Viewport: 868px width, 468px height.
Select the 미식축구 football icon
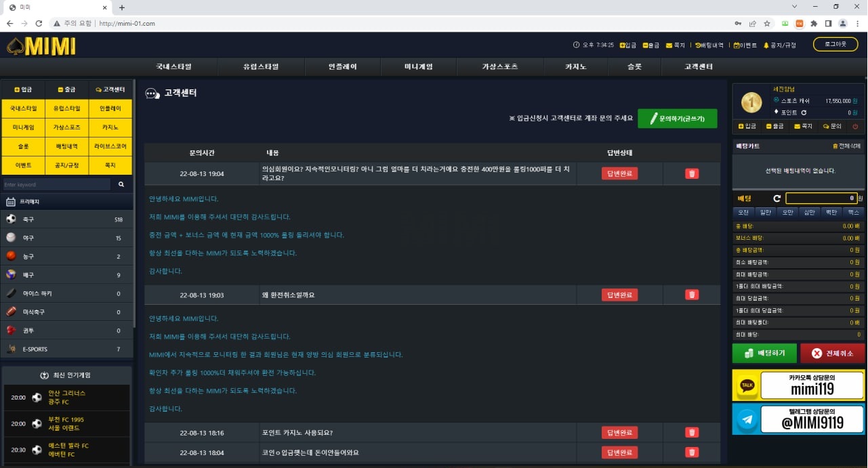click(11, 312)
